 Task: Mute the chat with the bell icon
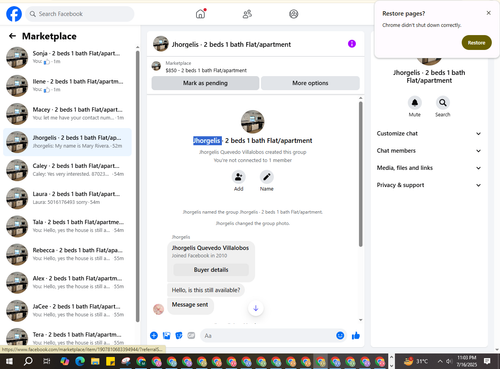415,103
